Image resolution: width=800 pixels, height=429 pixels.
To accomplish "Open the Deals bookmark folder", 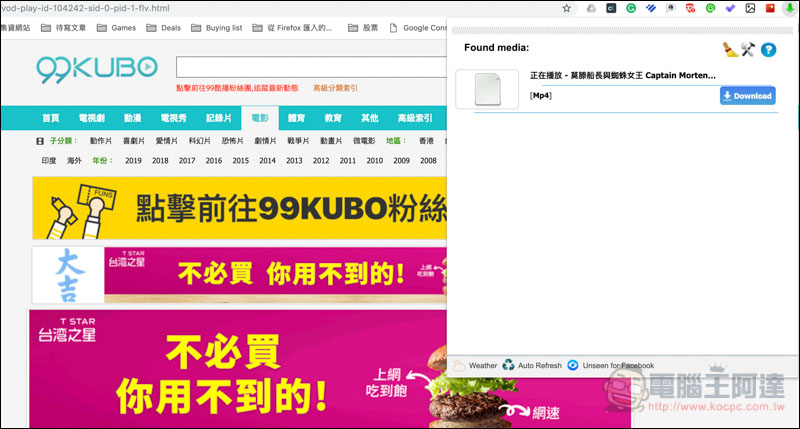I will coord(164,28).
